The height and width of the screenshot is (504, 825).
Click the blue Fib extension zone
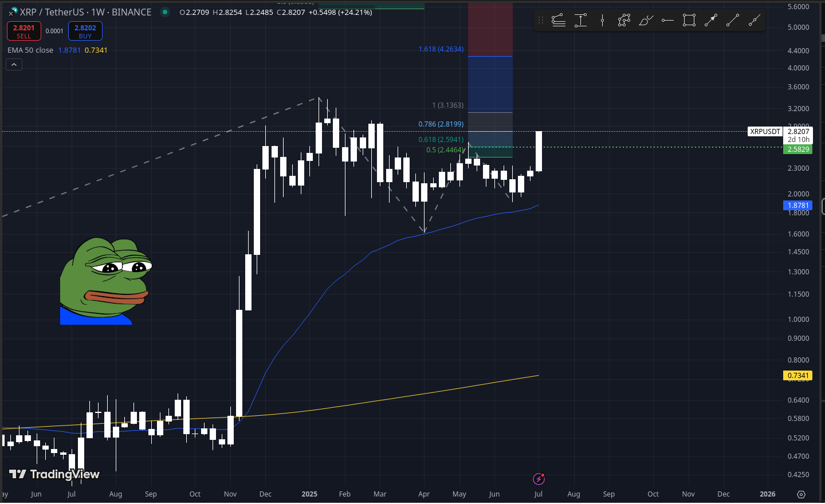490,84
